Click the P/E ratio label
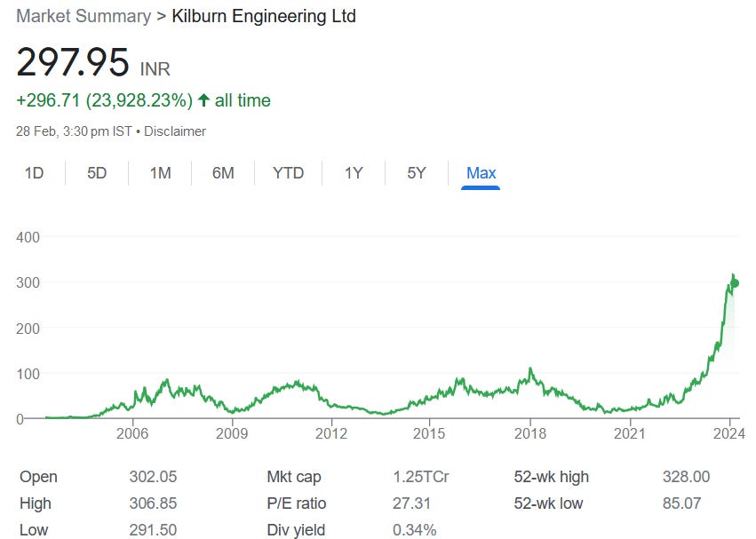 pyautogui.click(x=297, y=503)
